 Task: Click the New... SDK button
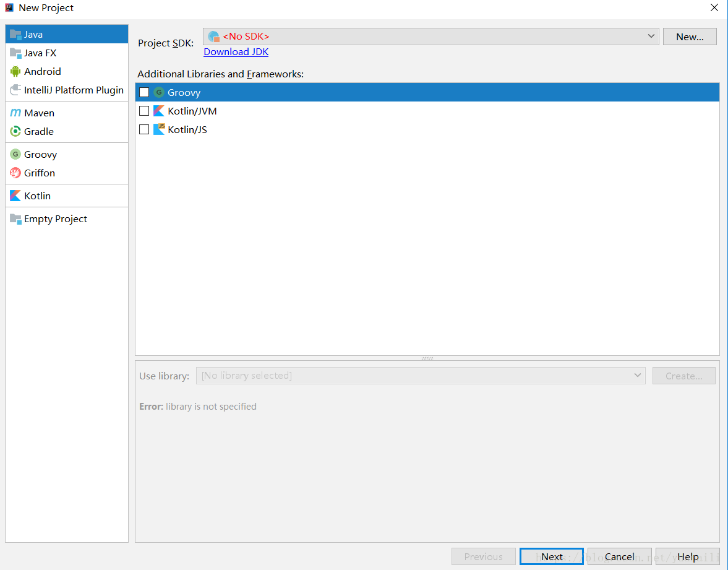(x=690, y=37)
